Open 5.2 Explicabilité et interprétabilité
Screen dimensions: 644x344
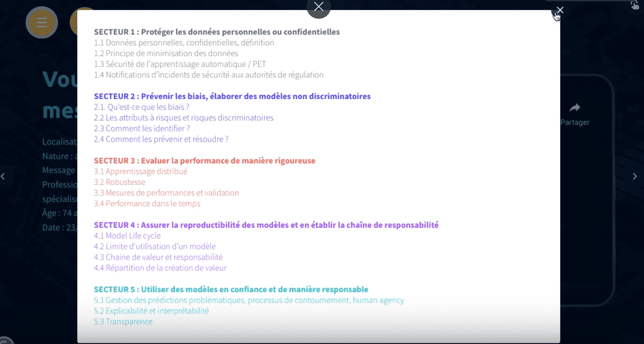[151, 311]
